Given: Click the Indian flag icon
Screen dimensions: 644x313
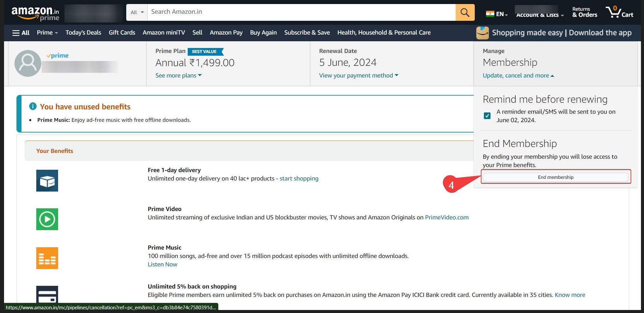Looking at the screenshot, I should [490, 13].
